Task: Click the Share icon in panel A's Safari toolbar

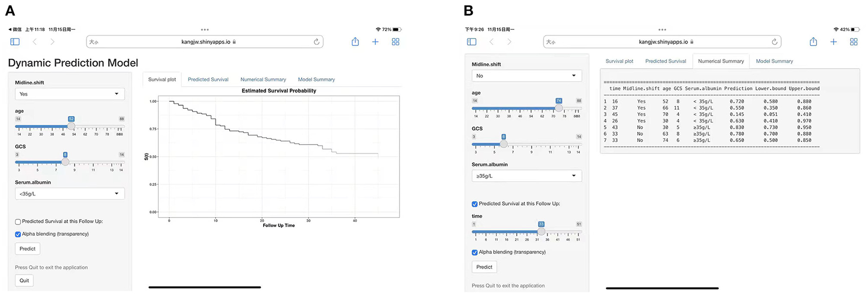Action: click(x=355, y=42)
